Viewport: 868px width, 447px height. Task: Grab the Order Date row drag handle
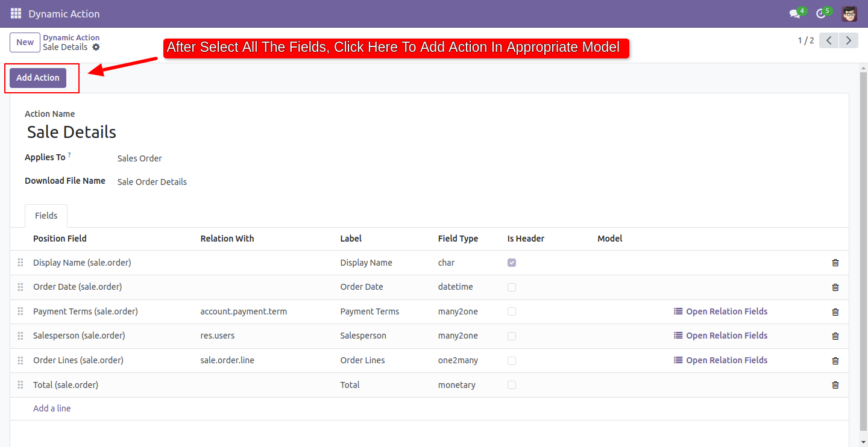tap(20, 287)
